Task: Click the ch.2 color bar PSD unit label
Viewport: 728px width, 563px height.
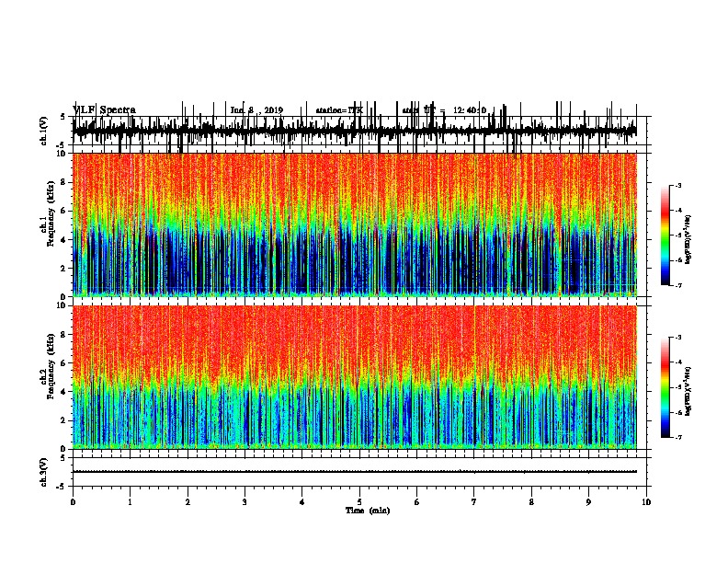Action: point(688,391)
